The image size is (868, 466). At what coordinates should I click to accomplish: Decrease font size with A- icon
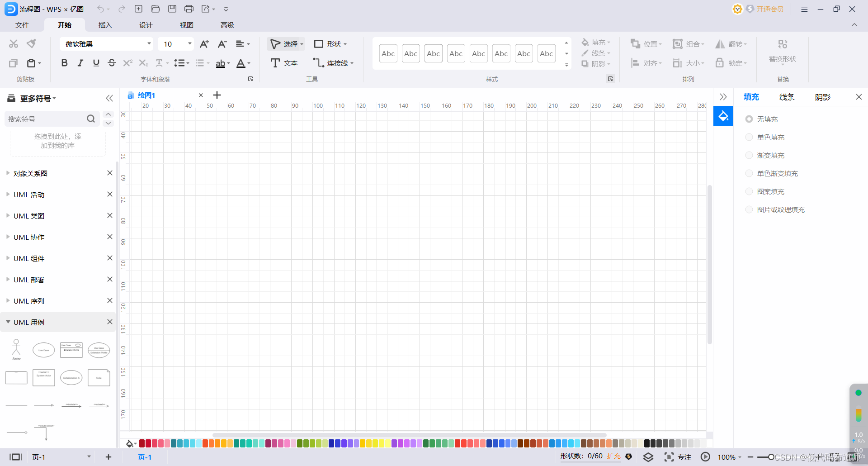click(x=222, y=44)
